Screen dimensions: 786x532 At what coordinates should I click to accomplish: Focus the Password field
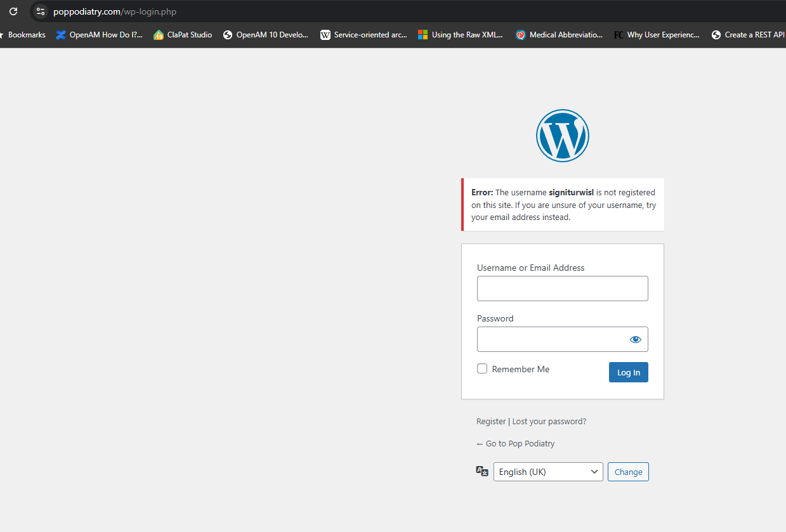coord(563,339)
